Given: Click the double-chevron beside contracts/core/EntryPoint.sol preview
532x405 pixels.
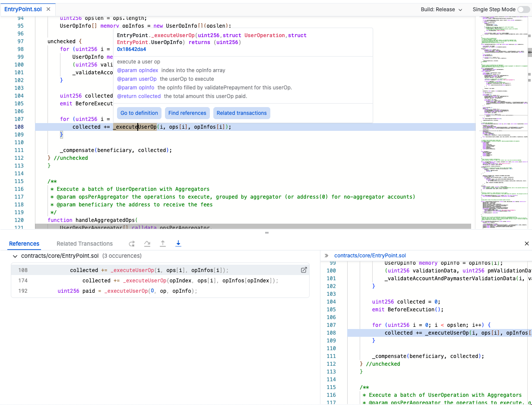Looking at the screenshot, I should point(326,256).
